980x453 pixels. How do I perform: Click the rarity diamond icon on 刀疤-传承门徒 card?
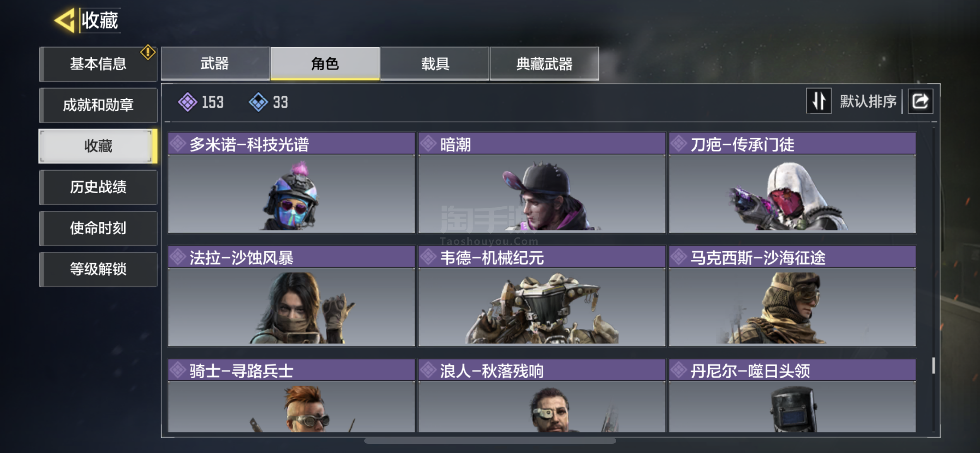[679, 144]
